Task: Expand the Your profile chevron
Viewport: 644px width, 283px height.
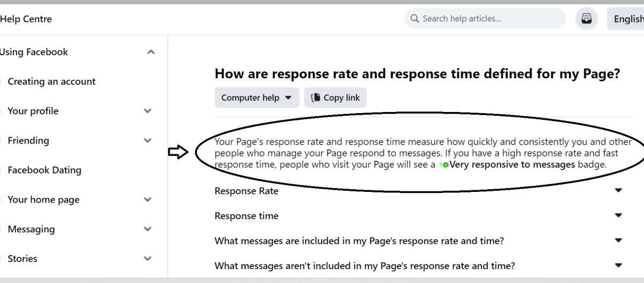Action: pyautogui.click(x=148, y=111)
